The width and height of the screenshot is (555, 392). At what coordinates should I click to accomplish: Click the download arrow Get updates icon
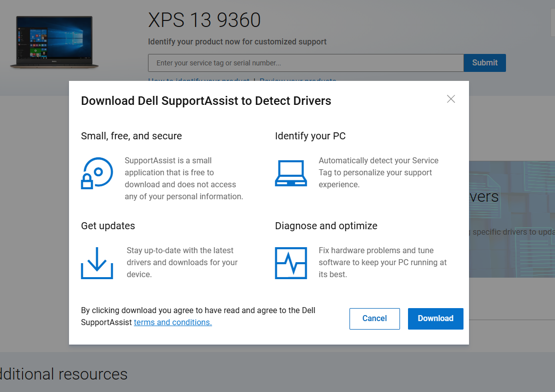point(97,263)
